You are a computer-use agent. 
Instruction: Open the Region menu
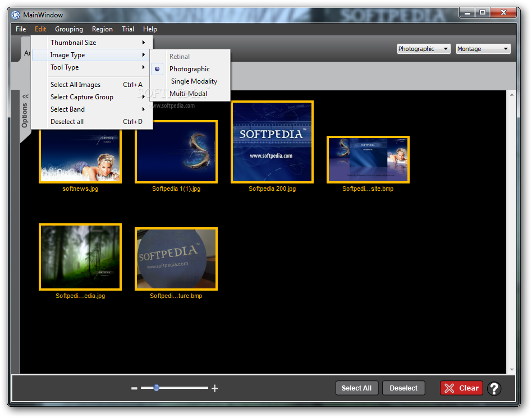point(102,29)
